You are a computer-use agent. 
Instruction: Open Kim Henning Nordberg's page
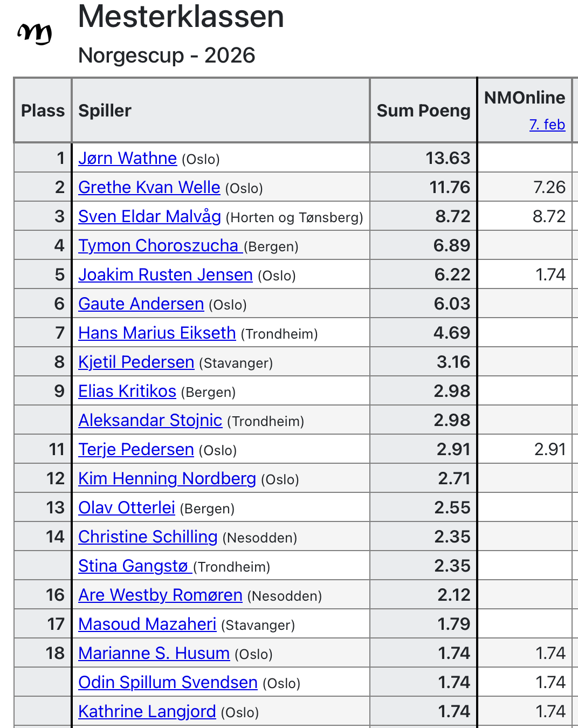(167, 478)
